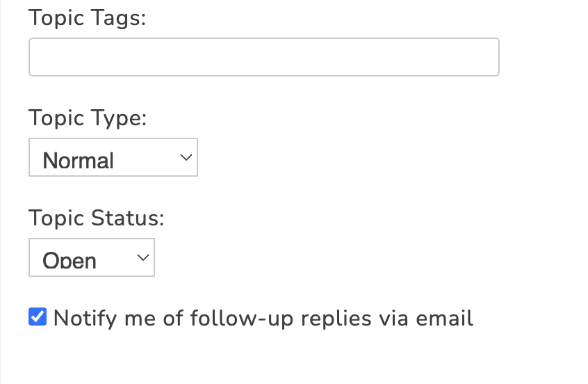Select the "Open" value in Topic Status

point(70,260)
